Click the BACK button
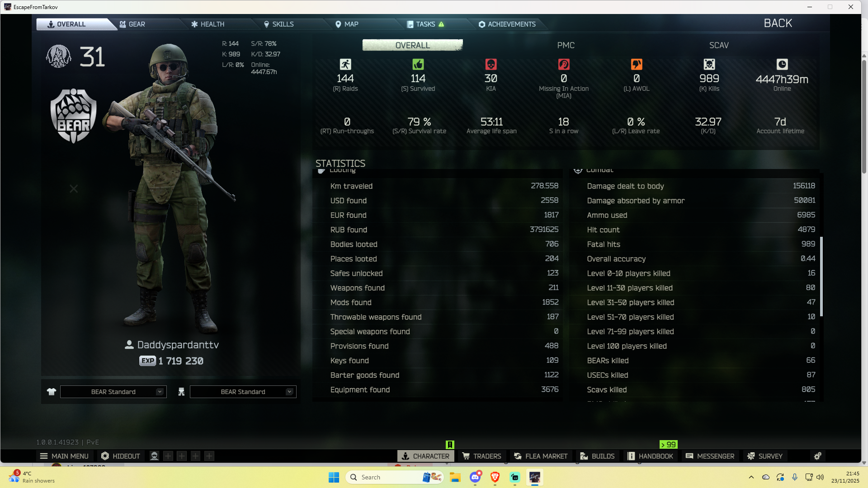868x488 pixels. pyautogui.click(x=778, y=23)
